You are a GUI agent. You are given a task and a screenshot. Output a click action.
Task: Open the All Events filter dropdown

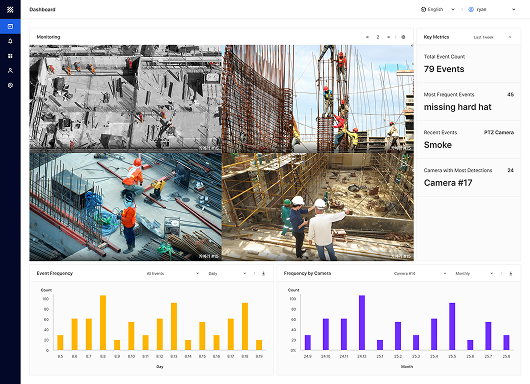[173, 273]
